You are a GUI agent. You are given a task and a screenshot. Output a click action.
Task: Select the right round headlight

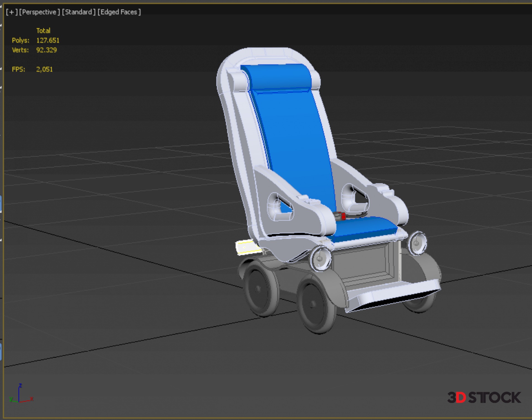[x=417, y=243]
